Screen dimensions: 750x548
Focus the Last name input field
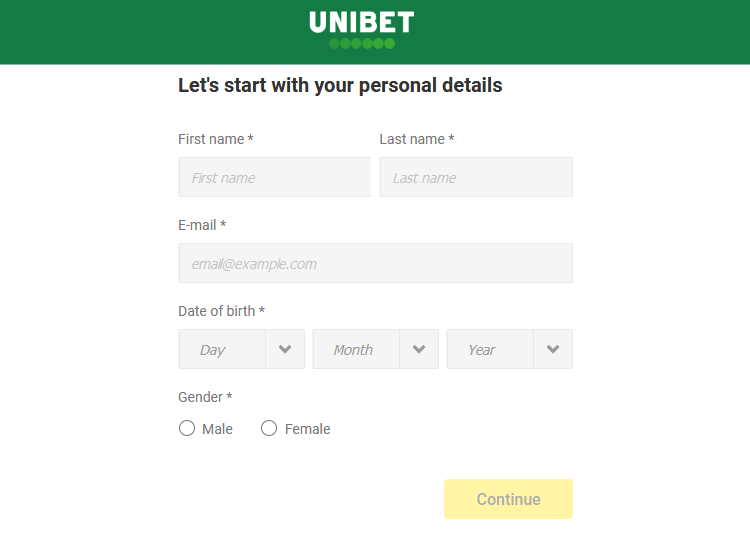click(476, 177)
